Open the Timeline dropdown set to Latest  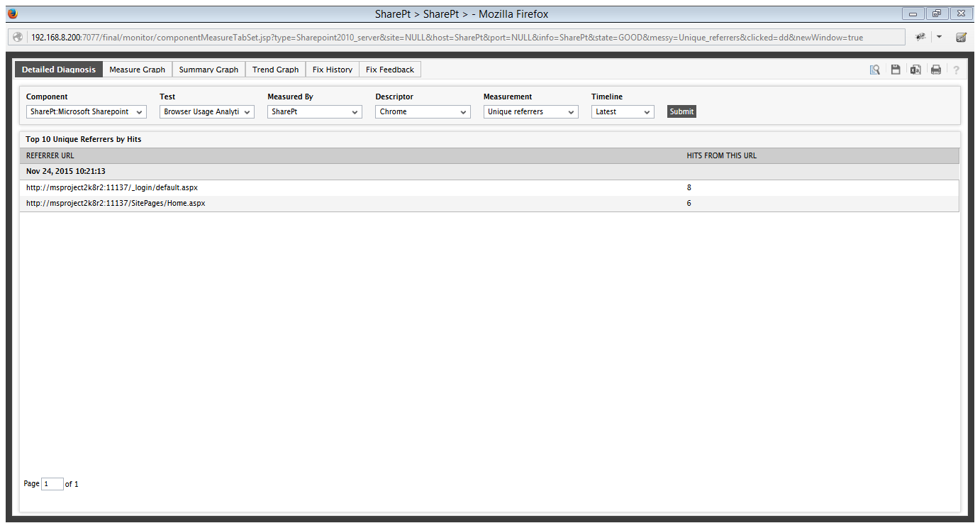(623, 111)
